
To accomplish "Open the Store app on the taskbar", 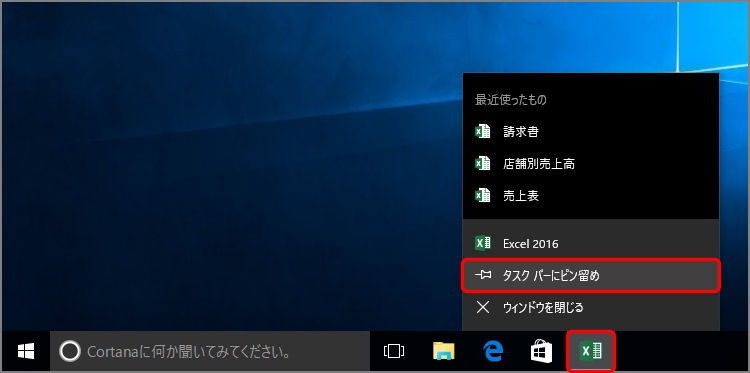I will click(542, 352).
